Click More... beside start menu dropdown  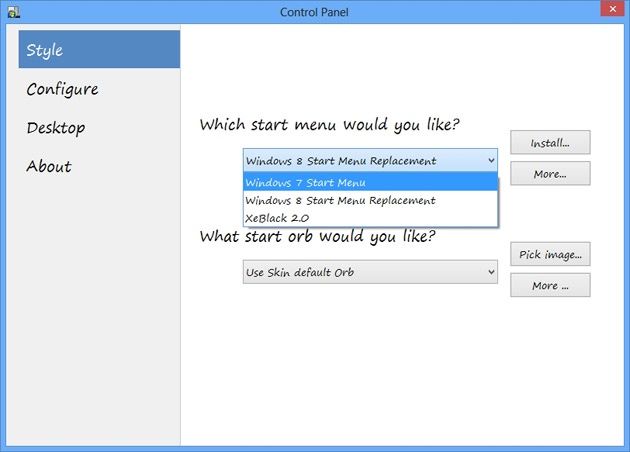tap(550, 174)
